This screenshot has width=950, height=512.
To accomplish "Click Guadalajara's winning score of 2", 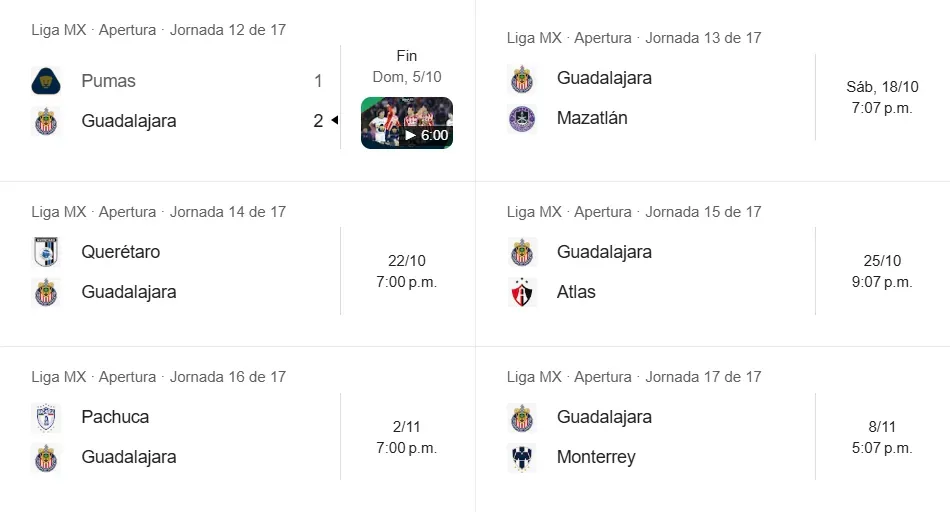I will pos(318,121).
